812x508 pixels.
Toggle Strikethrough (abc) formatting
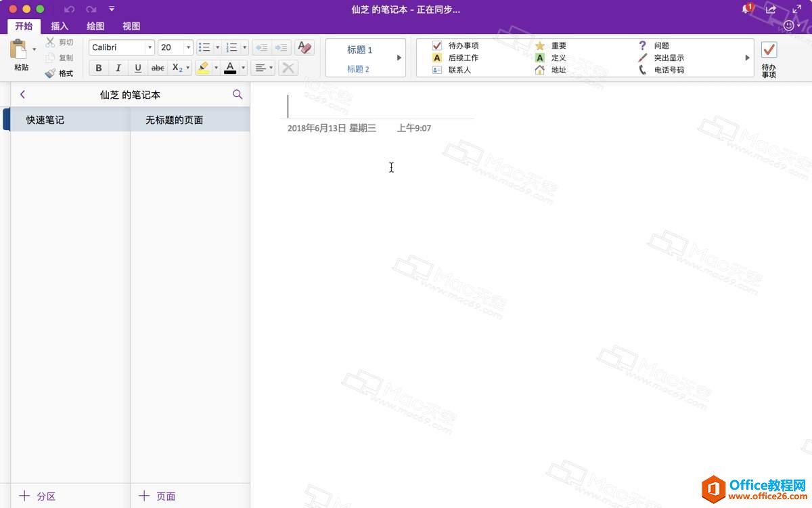click(158, 68)
